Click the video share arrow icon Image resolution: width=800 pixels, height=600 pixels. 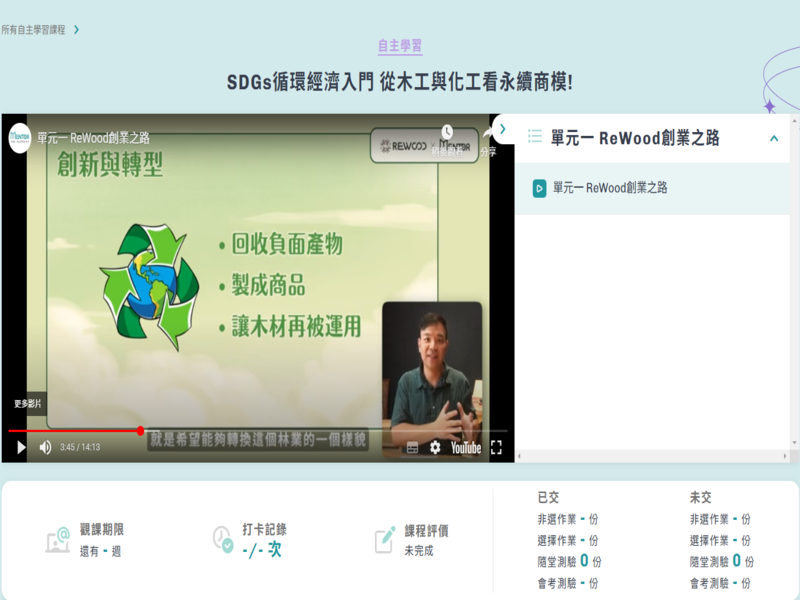[x=488, y=135]
